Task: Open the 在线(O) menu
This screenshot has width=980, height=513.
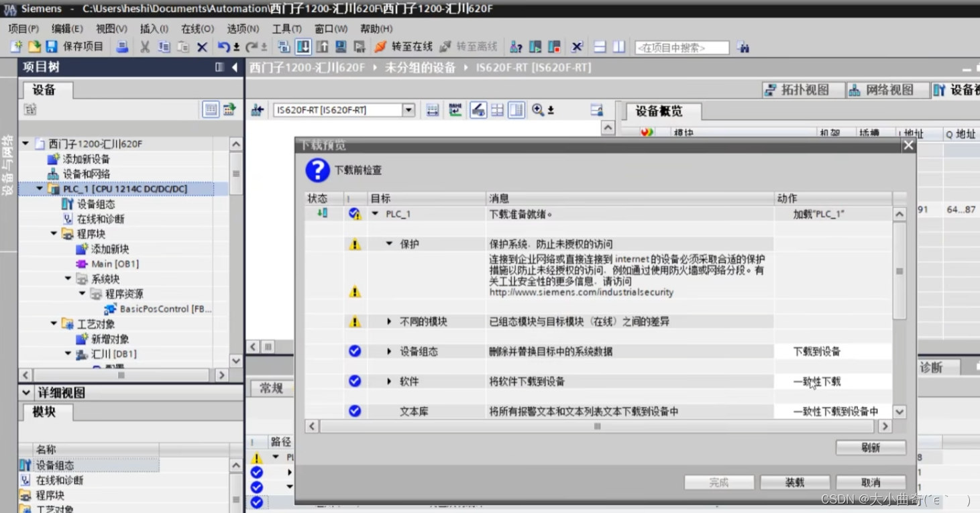Action: tap(197, 29)
